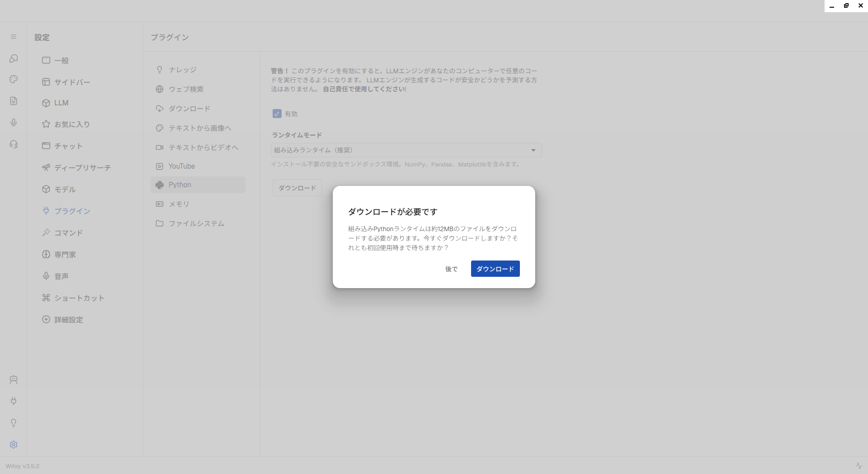This screenshot has height=474, width=868.
Task: Click the activity monitor icon in the status bar
Action: point(859,466)
